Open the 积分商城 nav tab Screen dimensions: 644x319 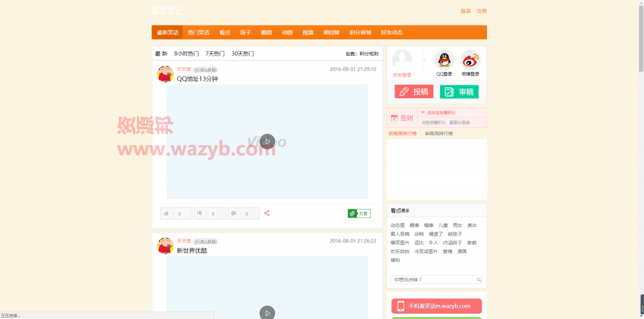tap(360, 32)
